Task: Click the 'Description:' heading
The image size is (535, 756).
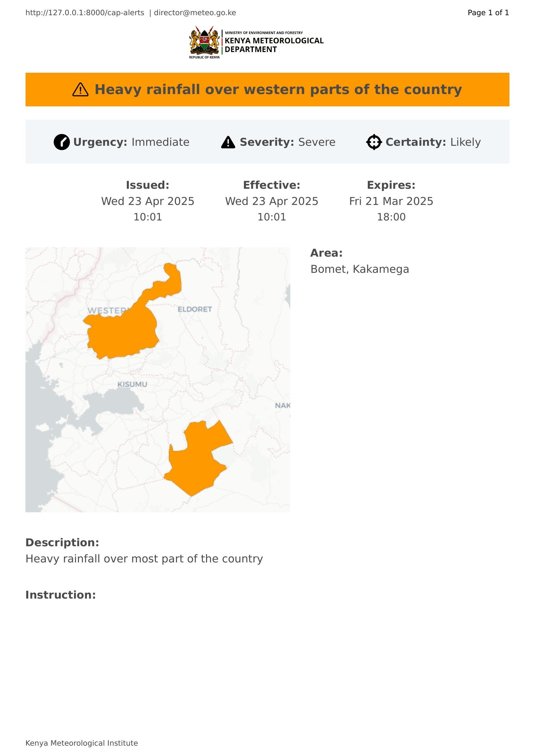Action: 62,543
